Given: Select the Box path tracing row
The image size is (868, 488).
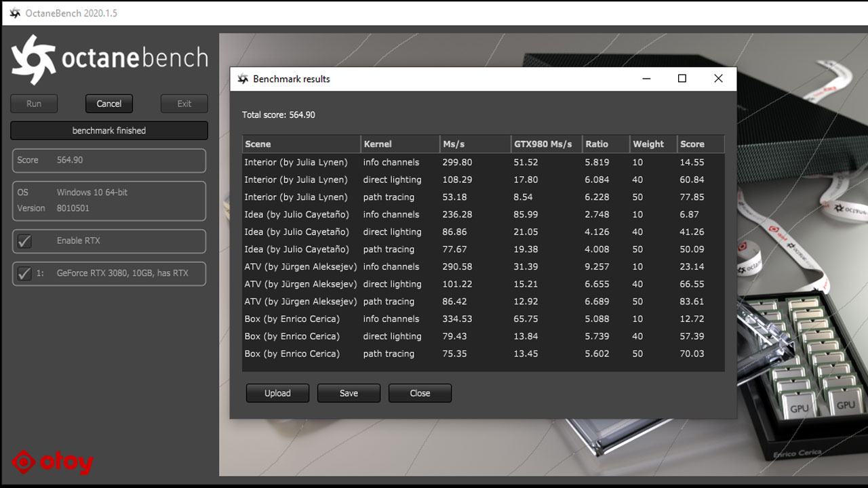Looking at the screenshot, I should [x=484, y=354].
